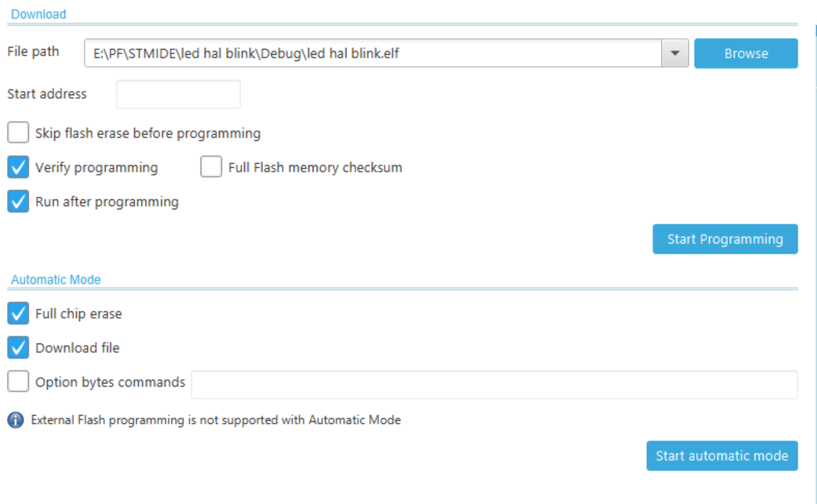817x504 pixels.
Task: Click the info icon beside External Flash message
Action: [x=15, y=420]
